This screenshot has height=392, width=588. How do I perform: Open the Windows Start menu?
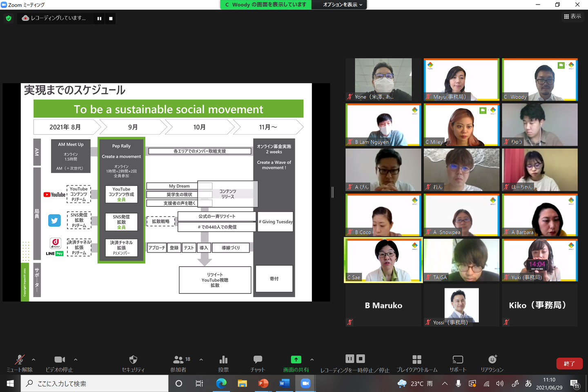10,383
